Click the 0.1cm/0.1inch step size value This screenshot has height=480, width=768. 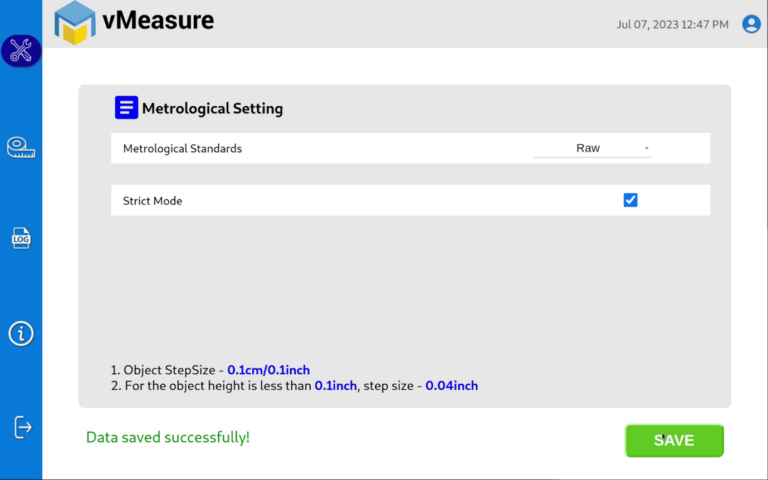pyautogui.click(x=268, y=370)
